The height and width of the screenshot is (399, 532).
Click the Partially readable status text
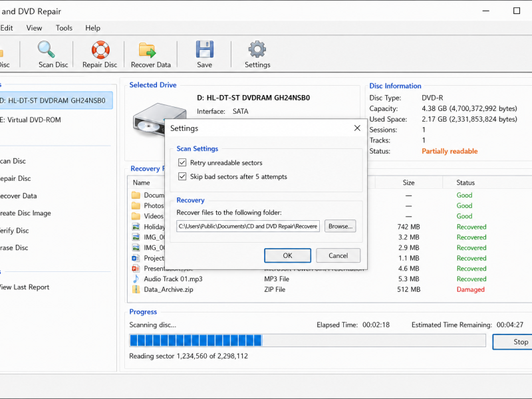pos(450,152)
